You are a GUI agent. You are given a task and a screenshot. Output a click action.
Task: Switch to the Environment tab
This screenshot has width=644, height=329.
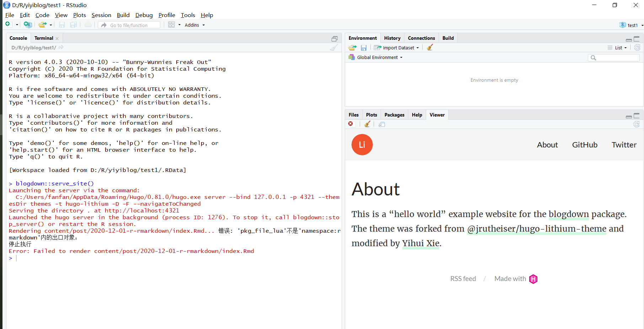(x=363, y=38)
